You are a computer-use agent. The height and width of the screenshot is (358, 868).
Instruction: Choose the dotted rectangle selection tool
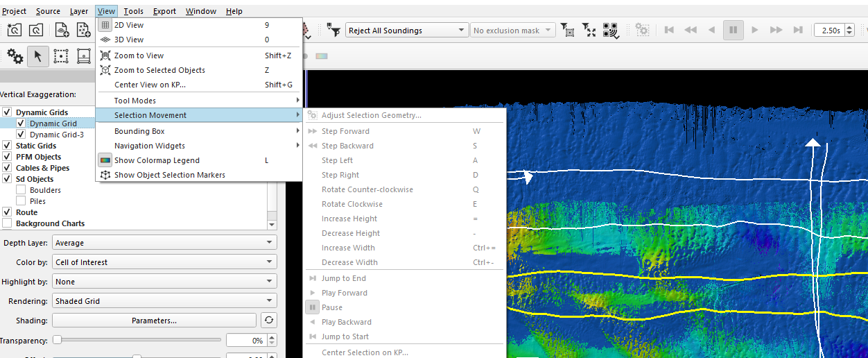[x=61, y=56]
